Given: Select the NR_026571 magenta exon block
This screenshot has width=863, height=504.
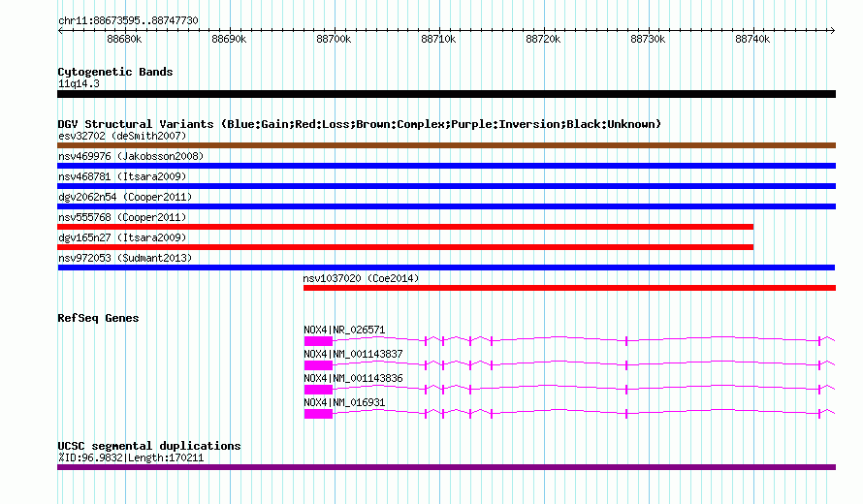Looking at the screenshot, I should tap(318, 341).
